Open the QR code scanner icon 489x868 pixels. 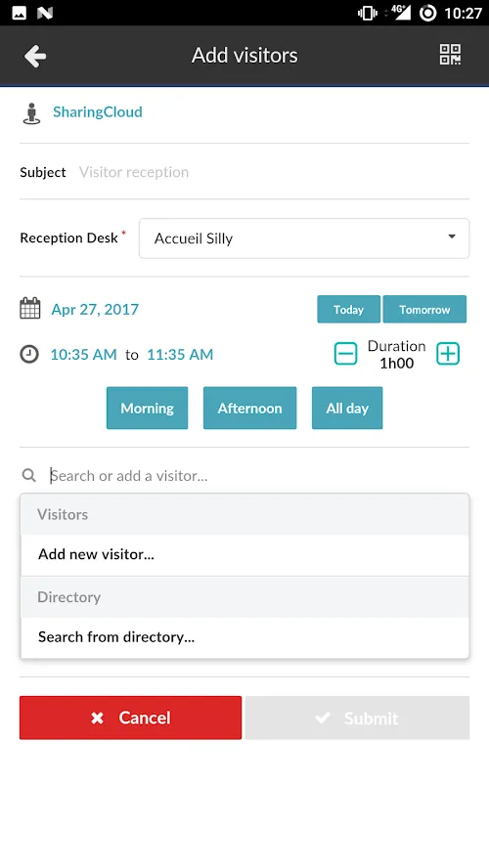pyautogui.click(x=450, y=55)
